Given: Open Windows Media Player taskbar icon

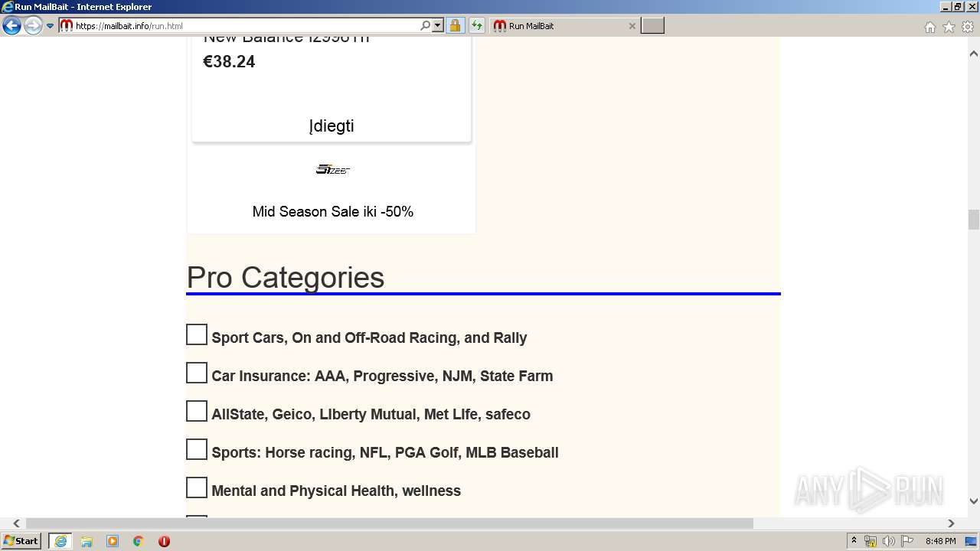Looking at the screenshot, I should pyautogui.click(x=113, y=541).
